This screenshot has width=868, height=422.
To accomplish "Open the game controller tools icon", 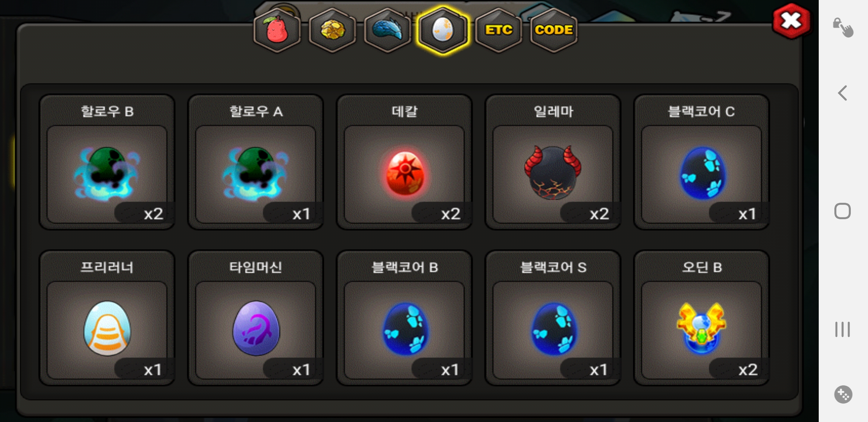I will coord(843,394).
